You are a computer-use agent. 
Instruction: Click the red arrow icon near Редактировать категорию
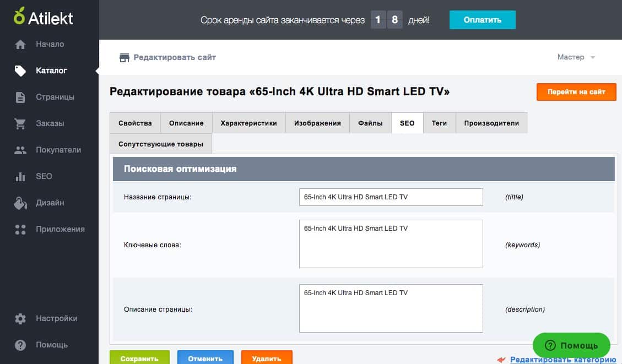[x=501, y=360]
